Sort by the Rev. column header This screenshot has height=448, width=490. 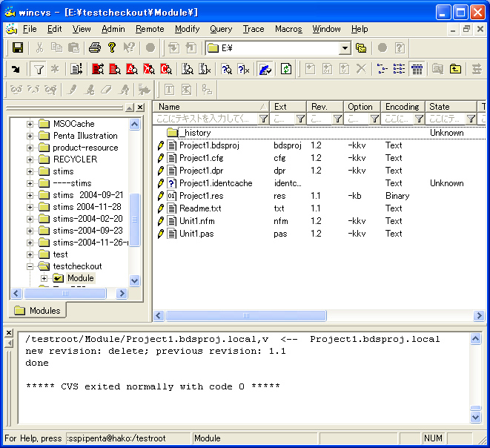click(325, 107)
